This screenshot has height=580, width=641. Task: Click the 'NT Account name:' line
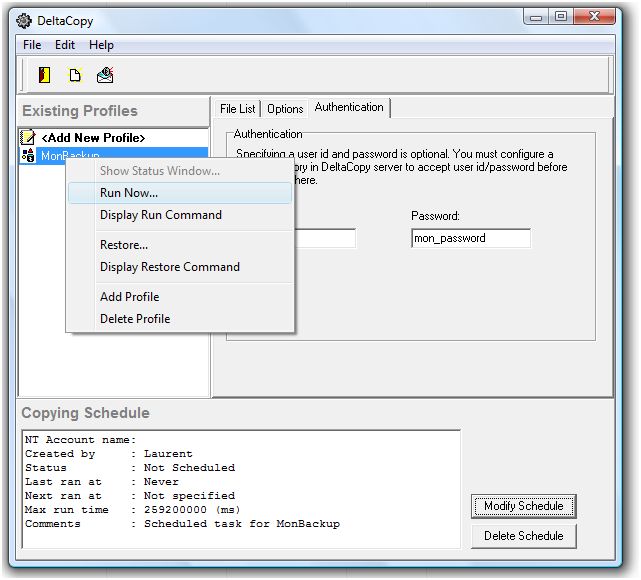point(80,440)
